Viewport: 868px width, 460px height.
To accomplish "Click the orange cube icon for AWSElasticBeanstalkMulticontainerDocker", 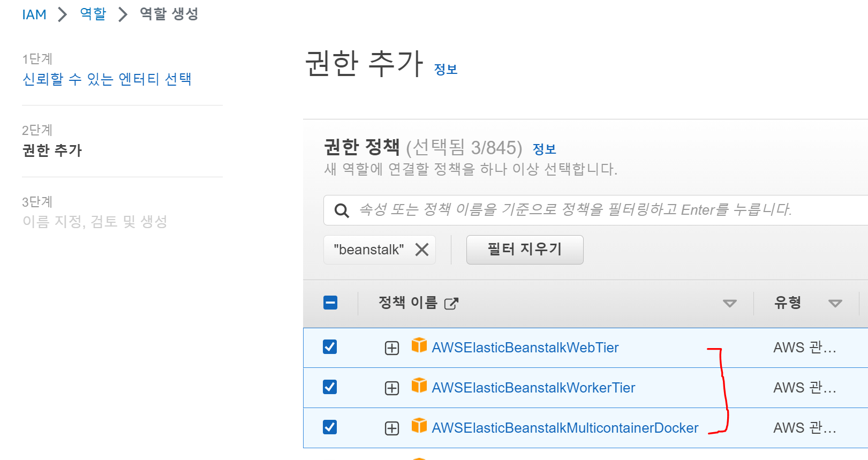I will click(419, 425).
